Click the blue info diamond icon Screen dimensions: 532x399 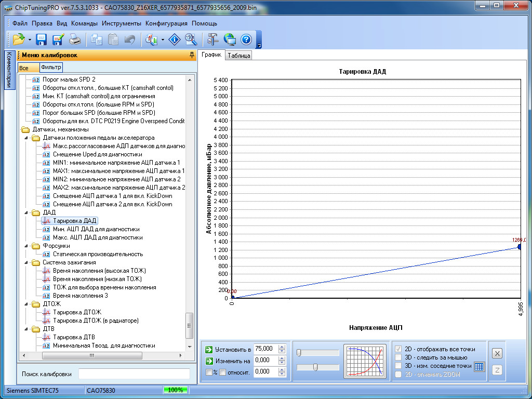175,39
